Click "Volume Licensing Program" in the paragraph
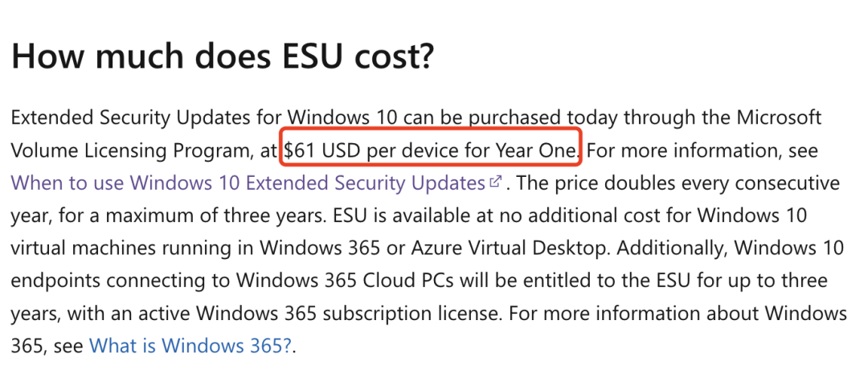 click(x=145, y=150)
